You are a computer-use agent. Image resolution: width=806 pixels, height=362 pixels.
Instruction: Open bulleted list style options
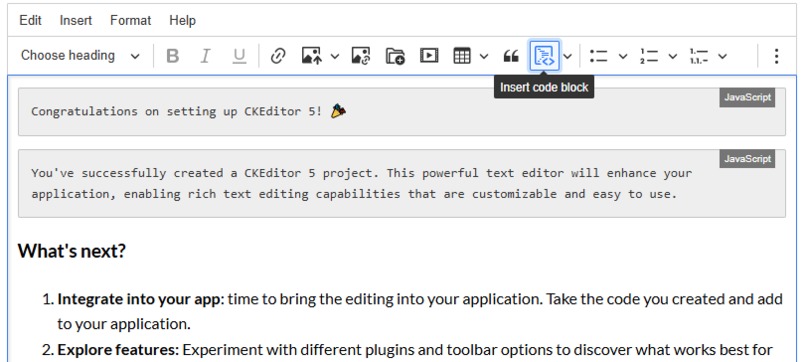coord(622,56)
